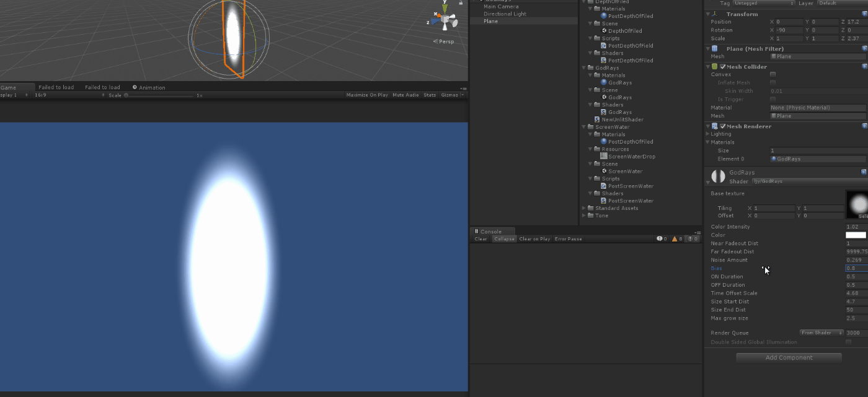Viewport: 868px width, 397px height.
Task: Select PostDepthOfFiled shader under DepthOfFiled Shaders
Action: [627, 61]
